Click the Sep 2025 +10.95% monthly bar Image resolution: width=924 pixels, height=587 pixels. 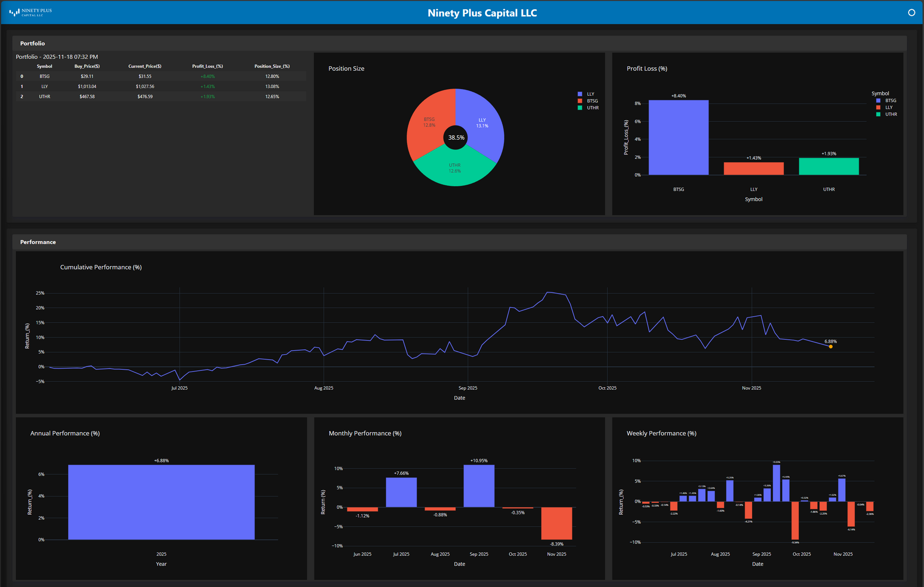(x=479, y=486)
